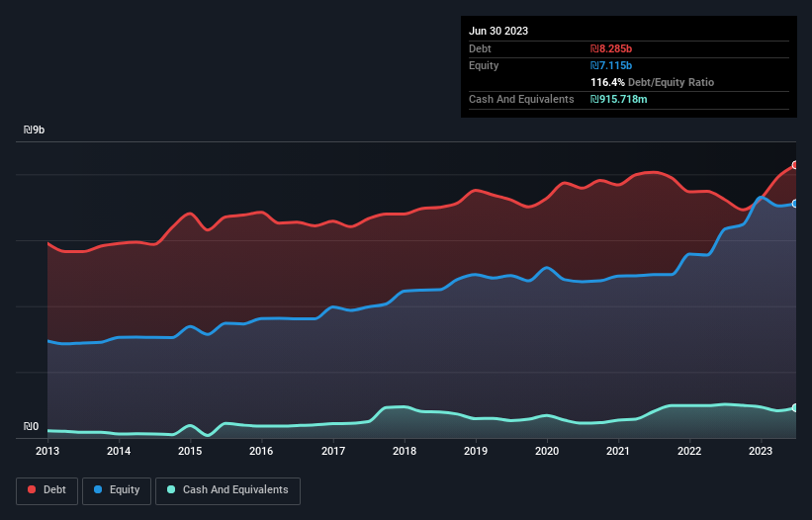812x520 pixels.
Task: Click the ₪9b y-axis label
Action: (35, 130)
